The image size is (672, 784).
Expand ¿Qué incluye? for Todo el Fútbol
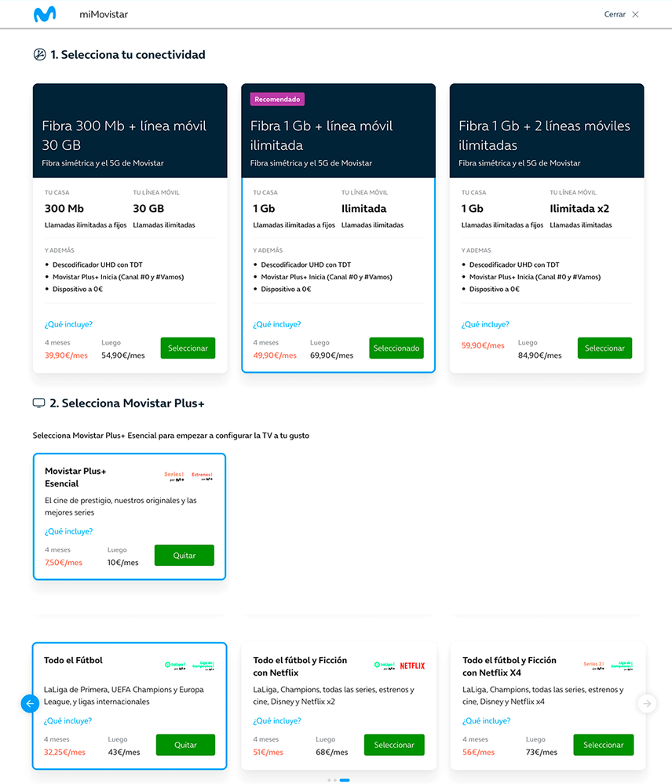pyautogui.click(x=68, y=720)
